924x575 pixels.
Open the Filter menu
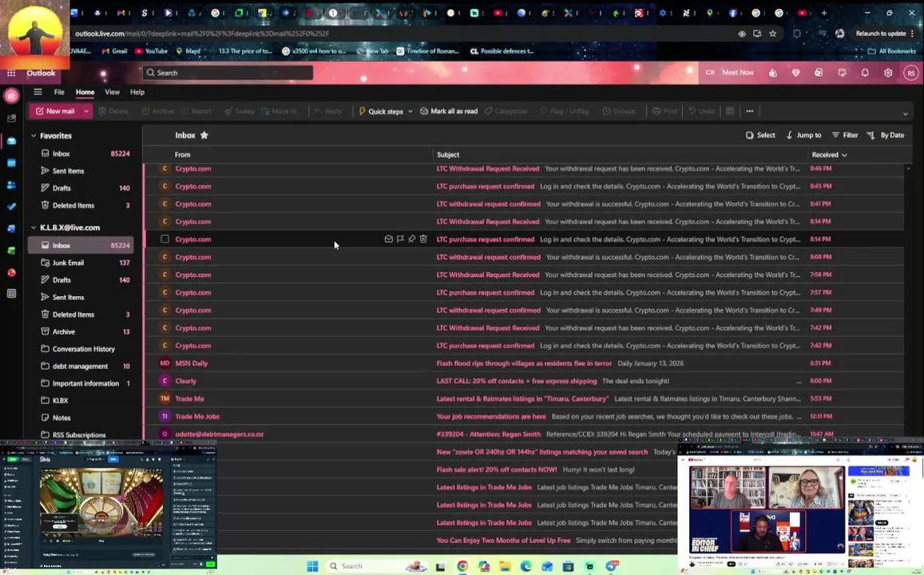pos(844,135)
